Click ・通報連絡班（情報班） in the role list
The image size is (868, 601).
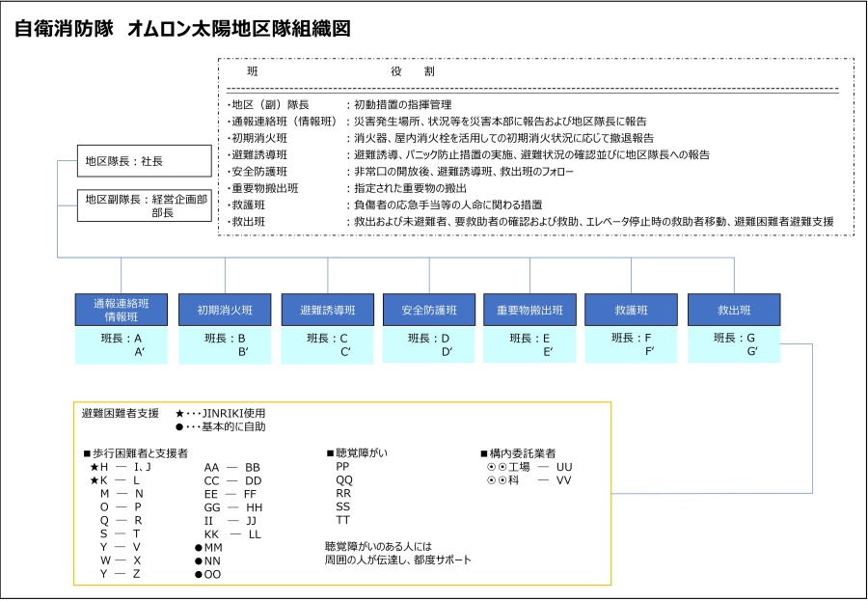pyautogui.click(x=283, y=122)
